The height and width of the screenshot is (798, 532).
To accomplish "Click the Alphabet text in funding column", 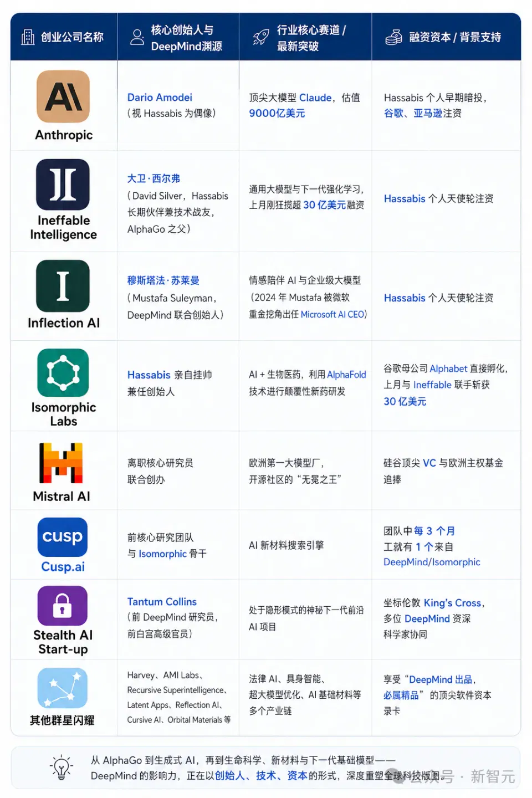I will click(x=448, y=369).
